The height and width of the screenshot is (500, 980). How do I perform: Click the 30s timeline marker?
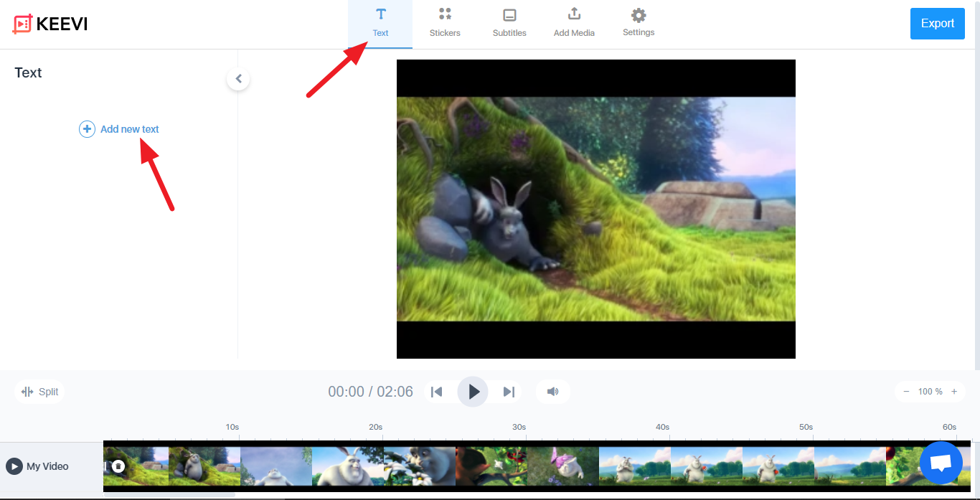519,427
